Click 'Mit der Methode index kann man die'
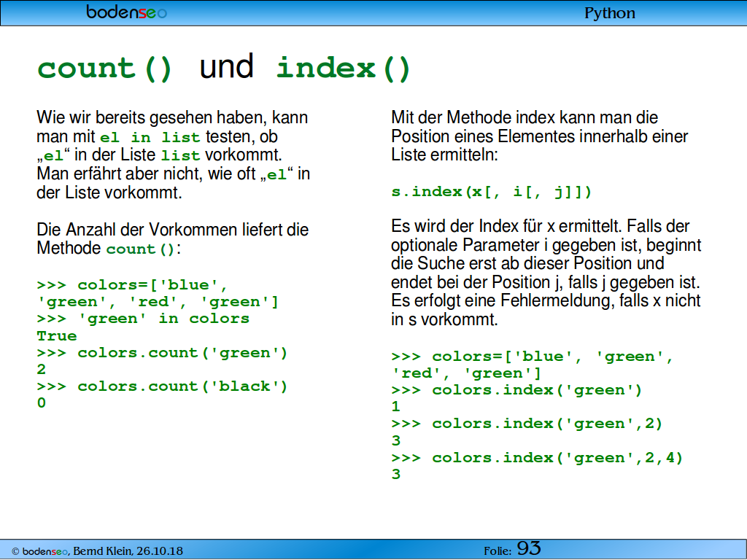Viewport: 747px width, 560px height. pyautogui.click(x=525, y=117)
